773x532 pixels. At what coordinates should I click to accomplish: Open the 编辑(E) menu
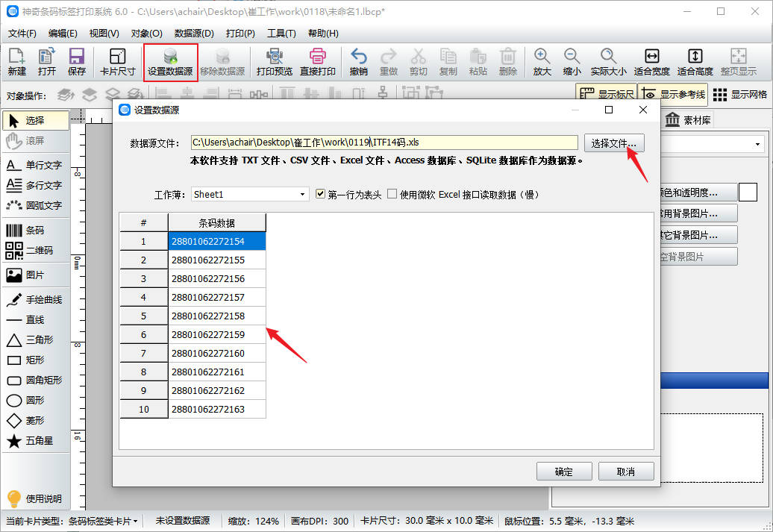[x=63, y=33]
